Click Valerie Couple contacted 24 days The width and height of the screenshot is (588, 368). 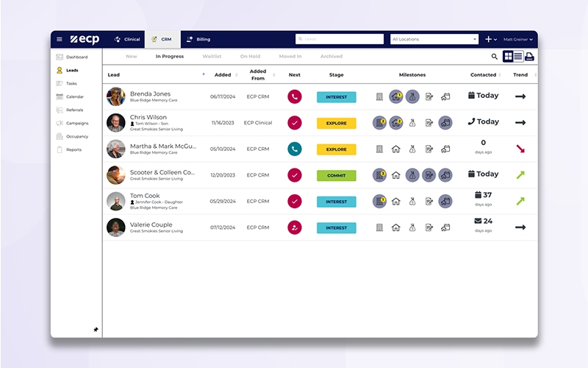(483, 224)
